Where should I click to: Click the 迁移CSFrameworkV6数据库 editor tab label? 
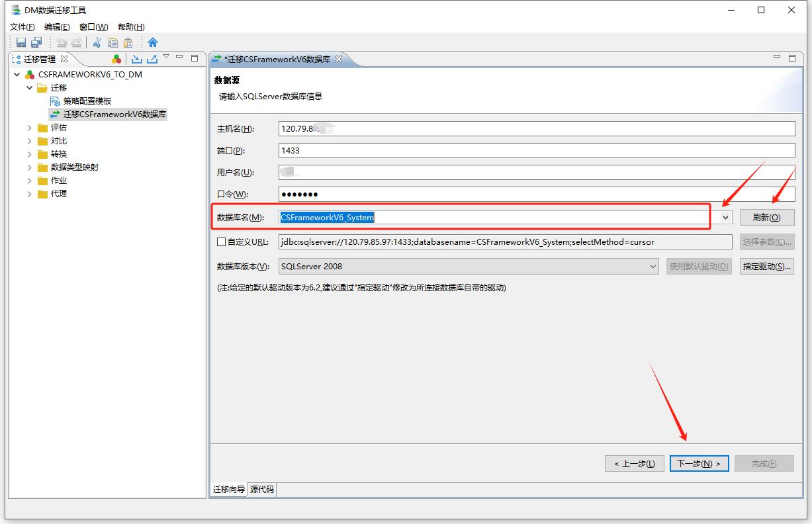[x=277, y=59]
